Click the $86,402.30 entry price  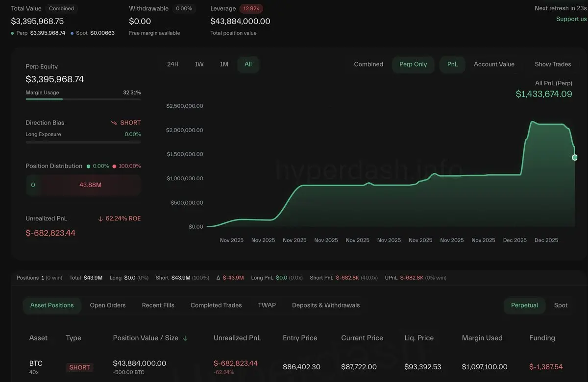click(x=301, y=367)
